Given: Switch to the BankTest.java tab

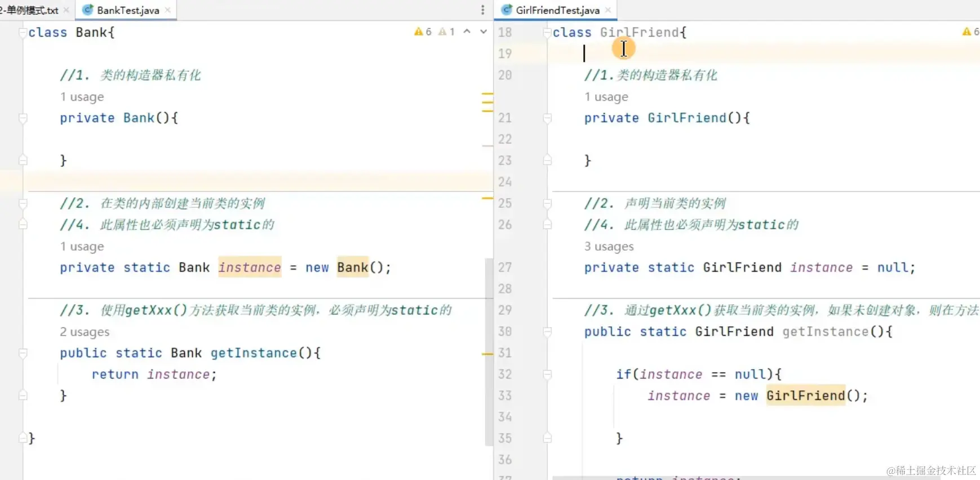Looking at the screenshot, I should (x=127, y=10).
